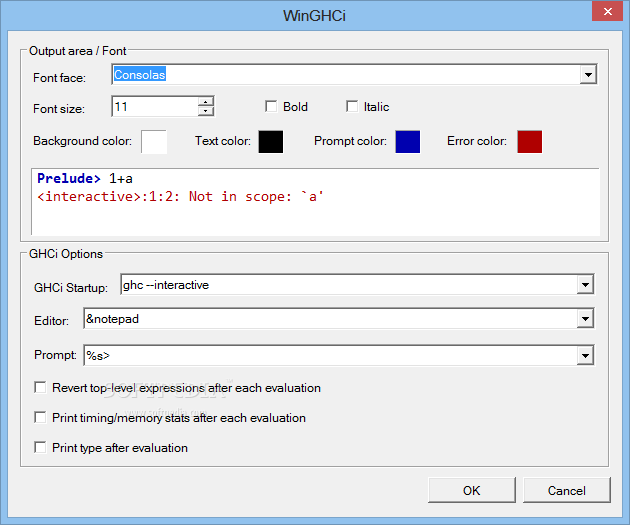Screen dimensions: 630x525
Task: Enable the Italic checkbox
Action: click(x=352, y=107)
